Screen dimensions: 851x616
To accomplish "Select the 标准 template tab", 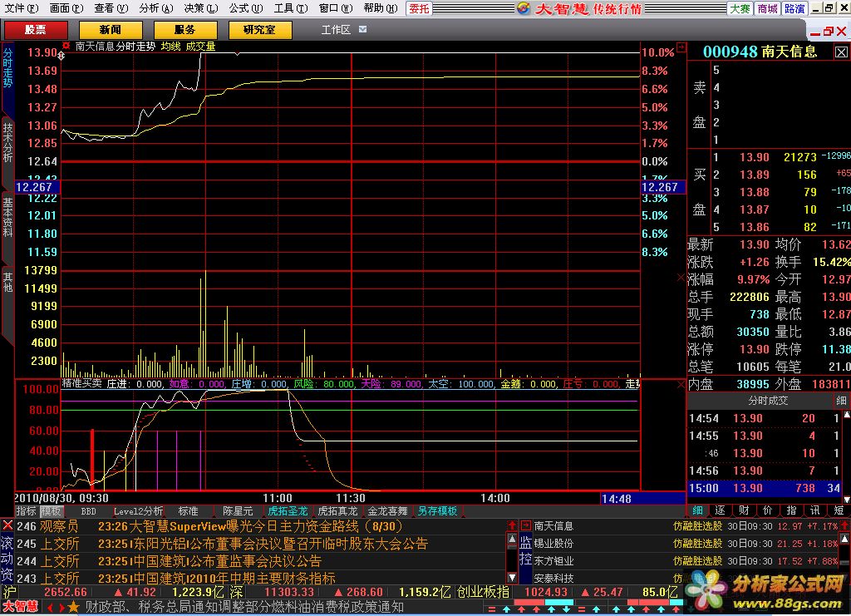I will point(189,511).
